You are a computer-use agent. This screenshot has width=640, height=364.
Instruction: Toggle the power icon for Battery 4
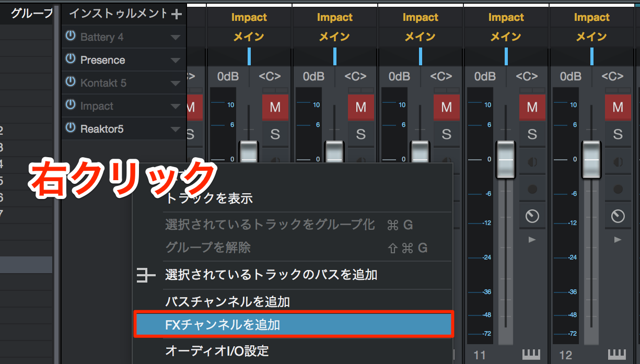71,37
